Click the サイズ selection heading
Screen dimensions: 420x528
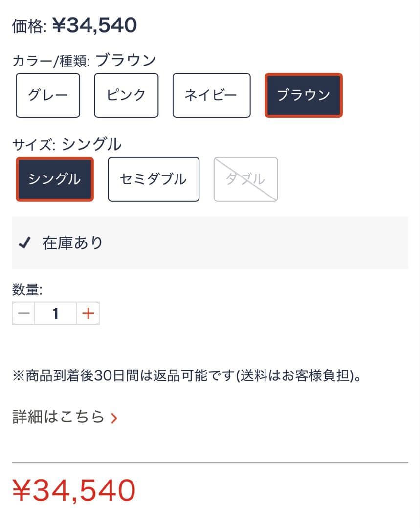(31, 143)
